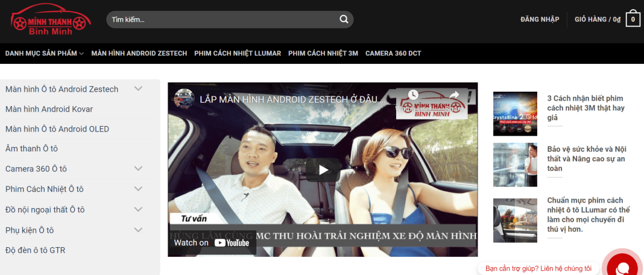Open thumbnail for Bảo vệ sức khỏe article
This screenshot has width=644, height=275.
click(515, 165)
